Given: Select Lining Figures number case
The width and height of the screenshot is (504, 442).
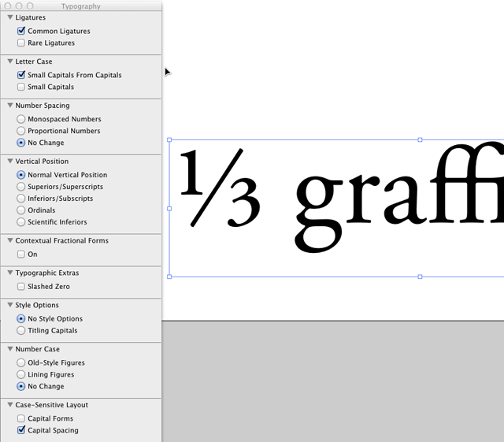Looking at the screenshot, I should pos(21,374).
